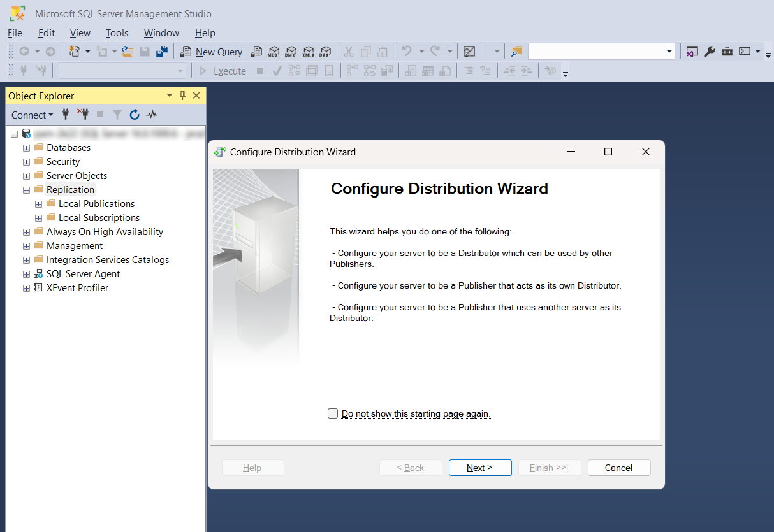Select the New XMLA Query icon
Viewport: 774px width, 532px height.
(x=309, y=52)
